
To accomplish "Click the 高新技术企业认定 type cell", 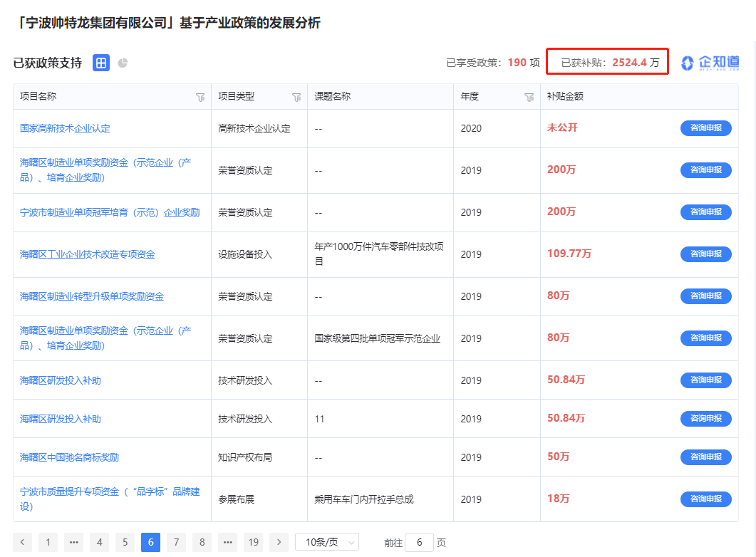I will click(x=254, y=128).
